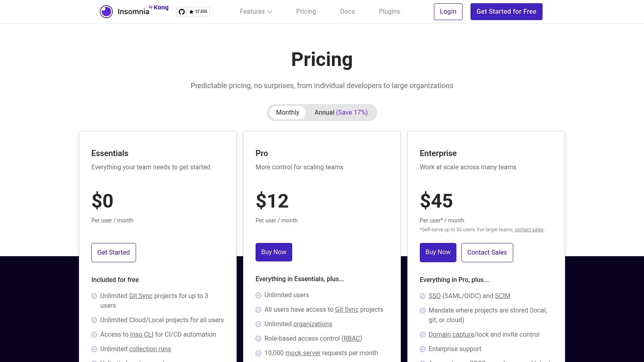Open the Inso CLI link
This screenshot has width=644, height=362.
142,335
